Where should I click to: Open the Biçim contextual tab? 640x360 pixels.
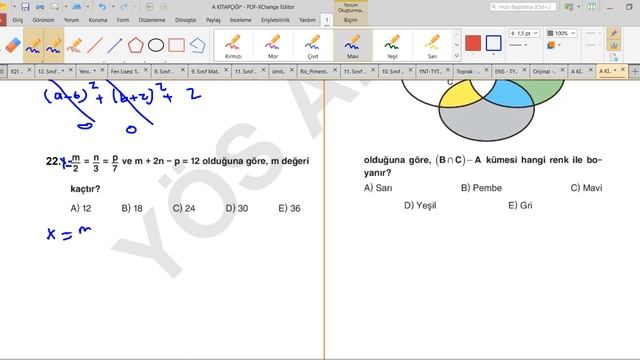(x=351, y=20)
